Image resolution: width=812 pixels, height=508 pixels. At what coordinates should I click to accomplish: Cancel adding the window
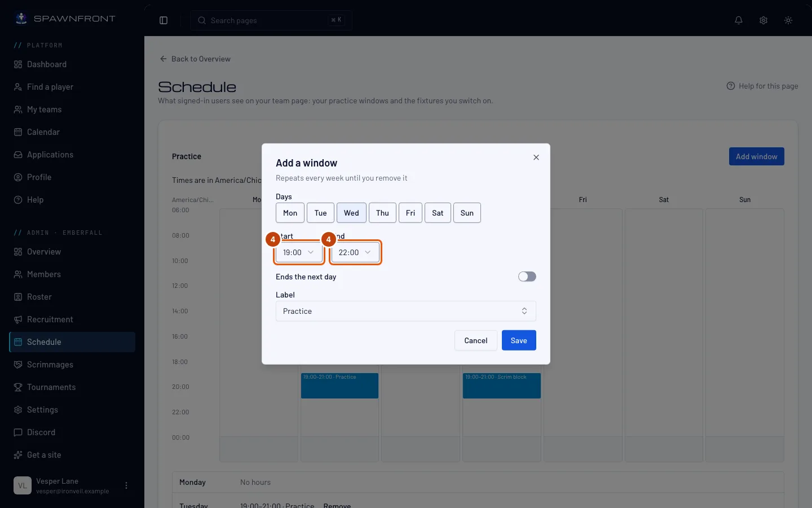[476, 340]
